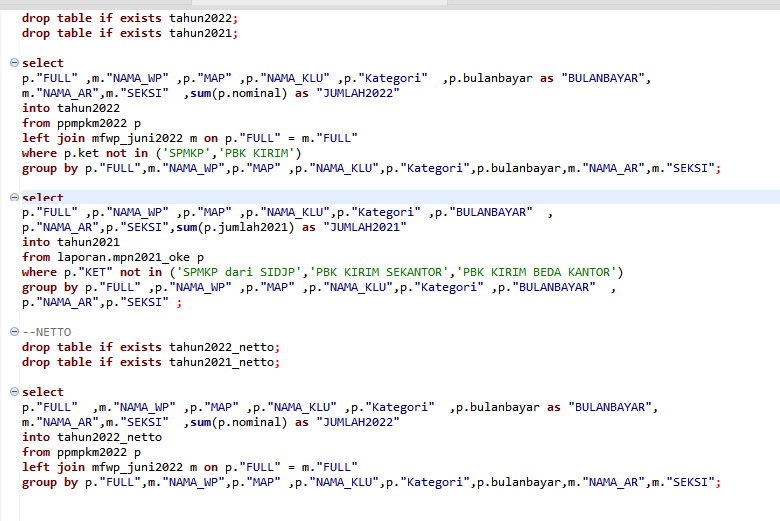Collapse the select block above 'into tahun2021'

(14, 197)
